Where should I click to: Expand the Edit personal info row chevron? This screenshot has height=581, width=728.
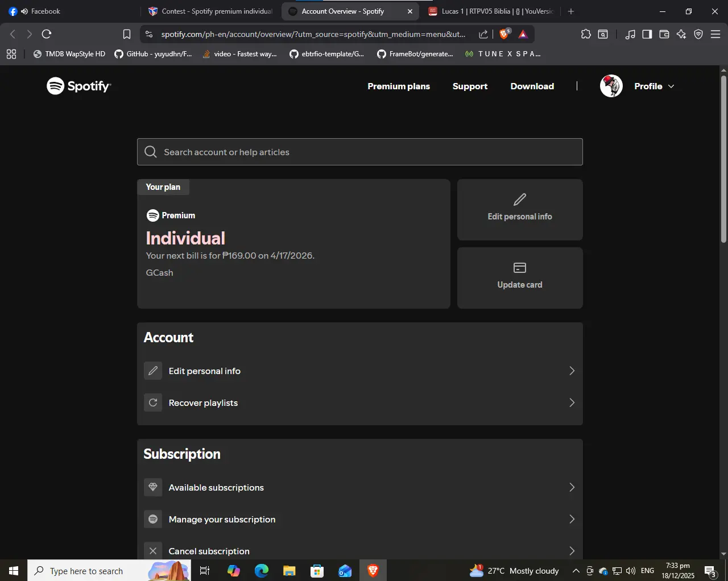[x=572, y=371]
